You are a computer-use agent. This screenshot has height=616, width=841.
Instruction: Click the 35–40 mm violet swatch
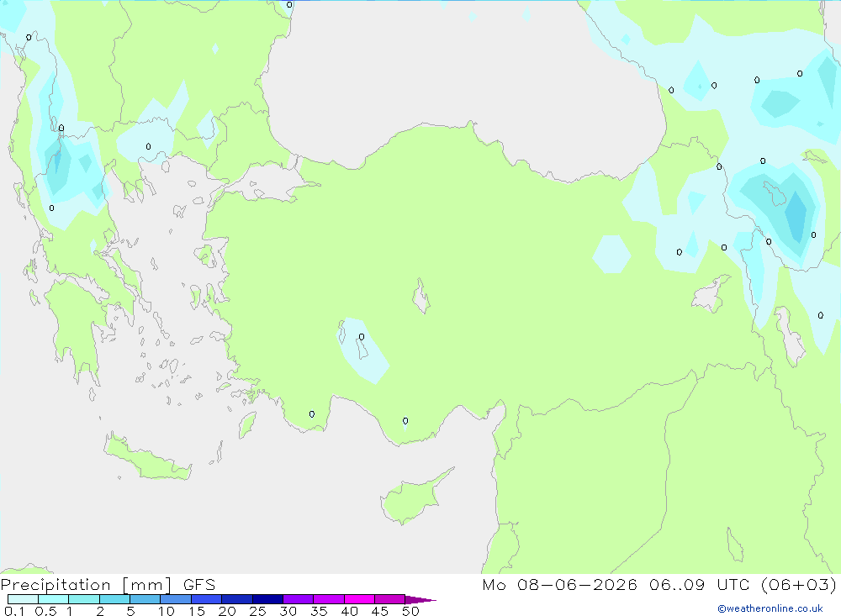(329, 599)
